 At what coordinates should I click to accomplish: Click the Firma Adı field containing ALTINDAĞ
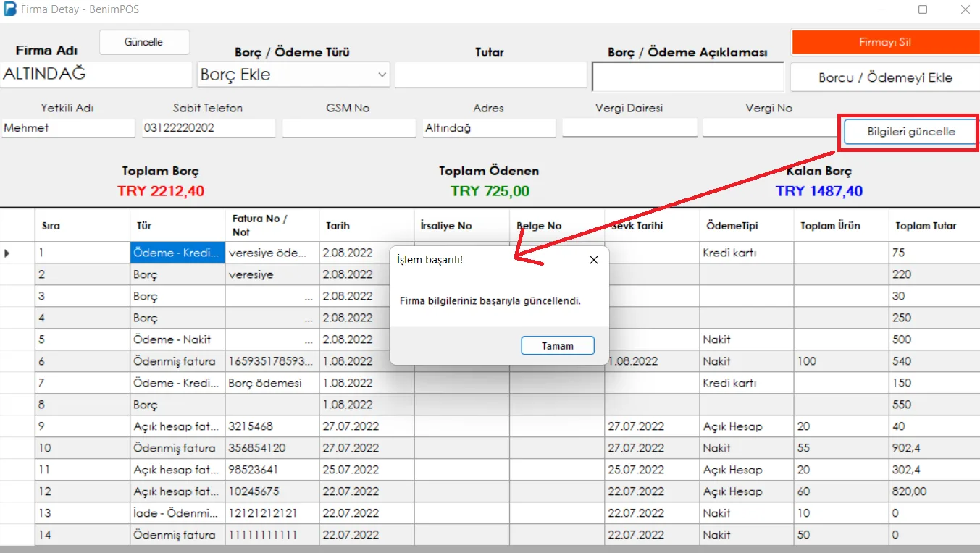(x=96, y=75)
